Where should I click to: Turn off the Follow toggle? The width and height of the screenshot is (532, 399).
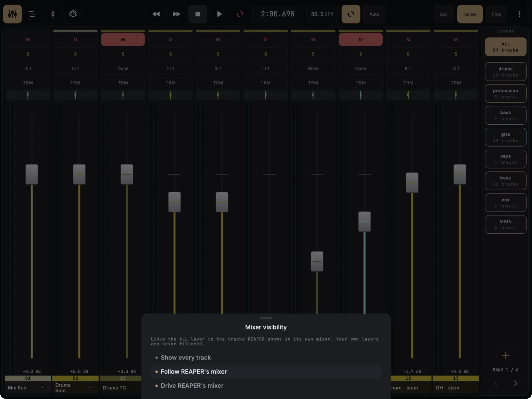coord(470,14)
